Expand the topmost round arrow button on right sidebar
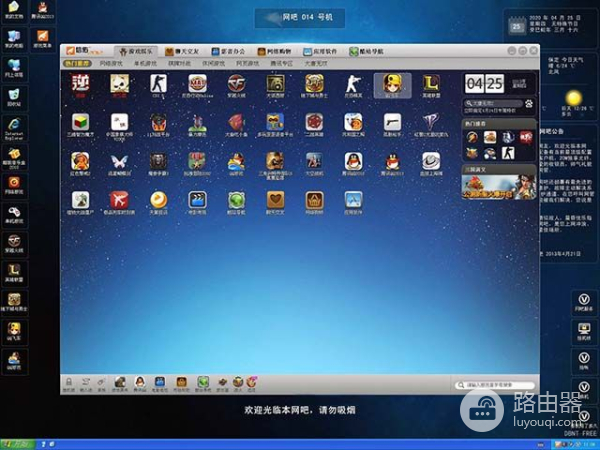The image size is (600, 450). tap(584, 298)
